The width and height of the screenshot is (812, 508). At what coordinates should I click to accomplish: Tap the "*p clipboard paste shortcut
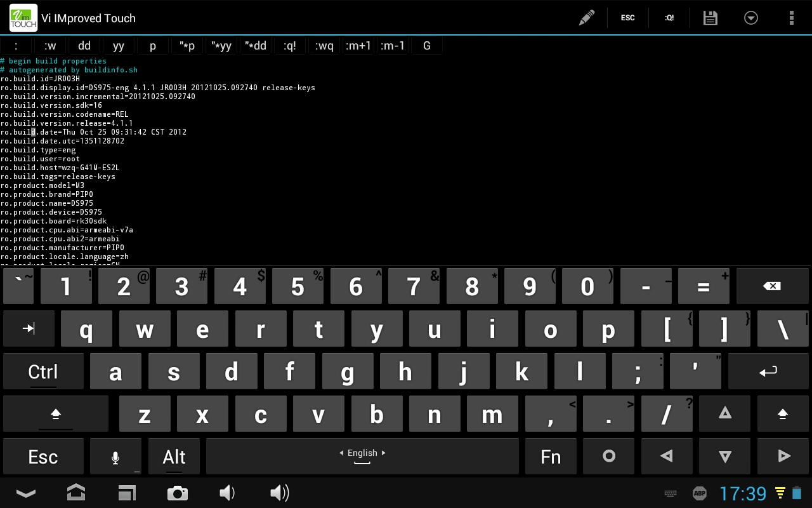(x=187, y=46)
